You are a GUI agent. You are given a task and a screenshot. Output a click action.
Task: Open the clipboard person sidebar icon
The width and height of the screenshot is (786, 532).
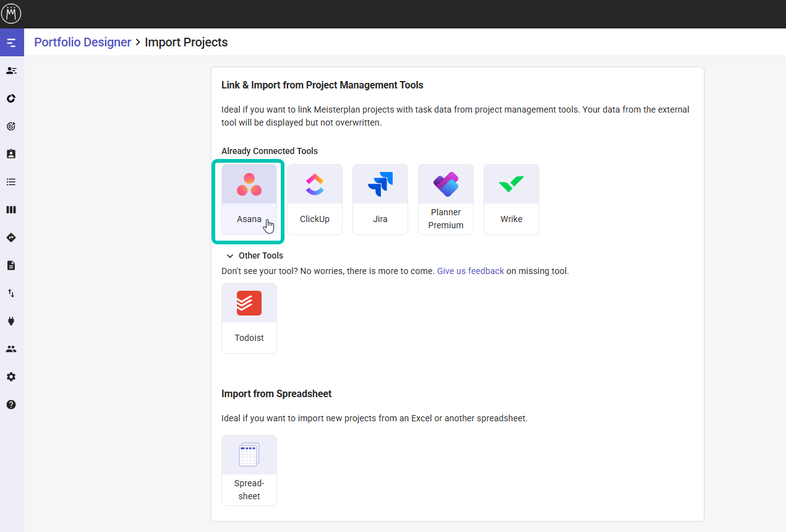(11, 154)
